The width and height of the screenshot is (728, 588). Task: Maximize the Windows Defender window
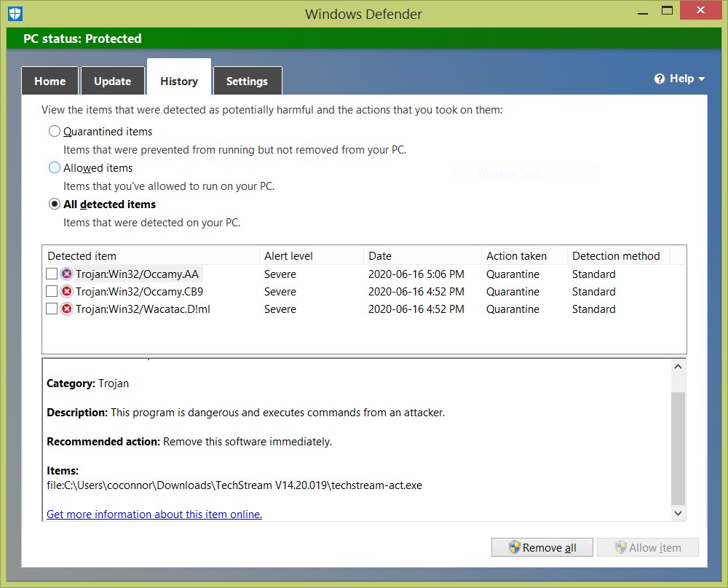tap(667, 10)
